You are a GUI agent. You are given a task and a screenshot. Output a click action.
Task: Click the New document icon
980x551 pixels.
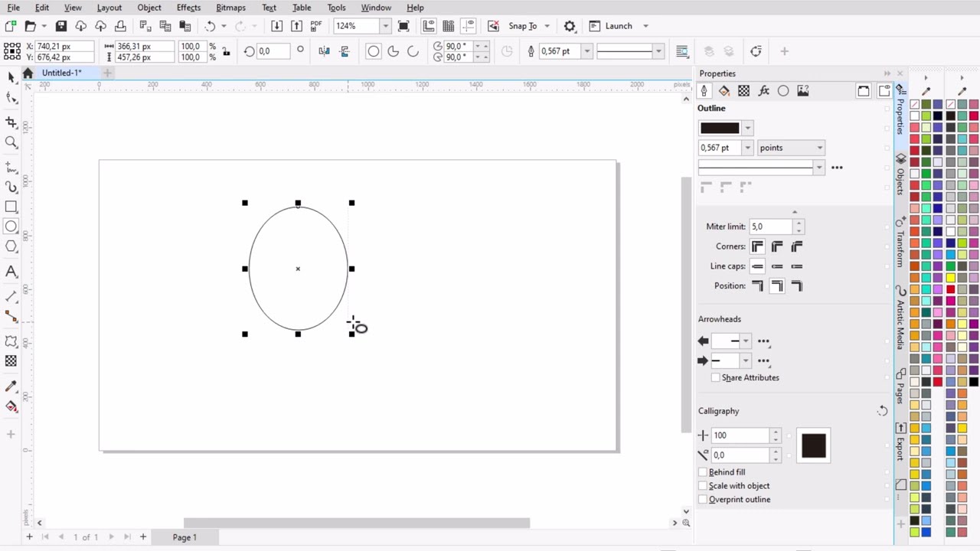pos(11,26)
